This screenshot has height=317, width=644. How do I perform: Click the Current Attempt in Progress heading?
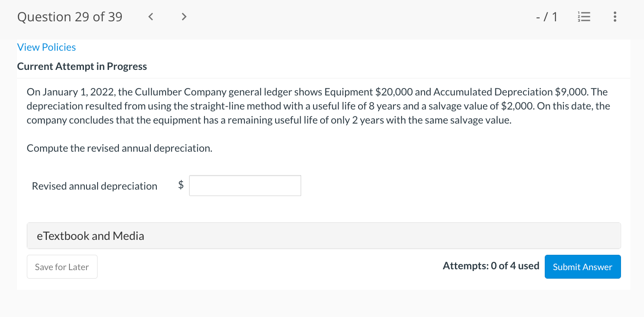(x=82, y=66)
